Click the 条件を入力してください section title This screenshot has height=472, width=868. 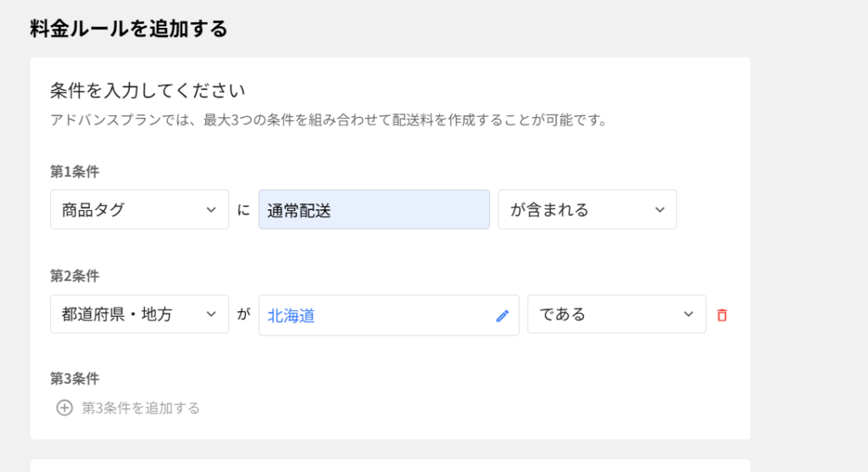(147, 89)
